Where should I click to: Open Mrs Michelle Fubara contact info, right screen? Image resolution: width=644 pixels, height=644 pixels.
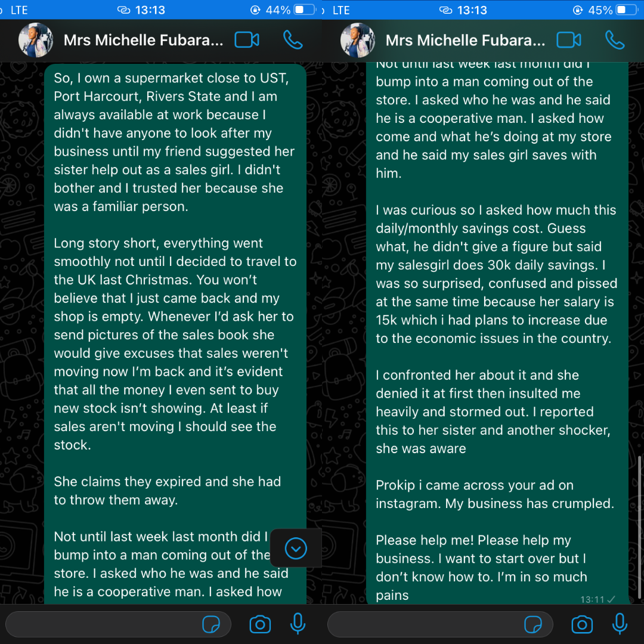tap(465, 41)
